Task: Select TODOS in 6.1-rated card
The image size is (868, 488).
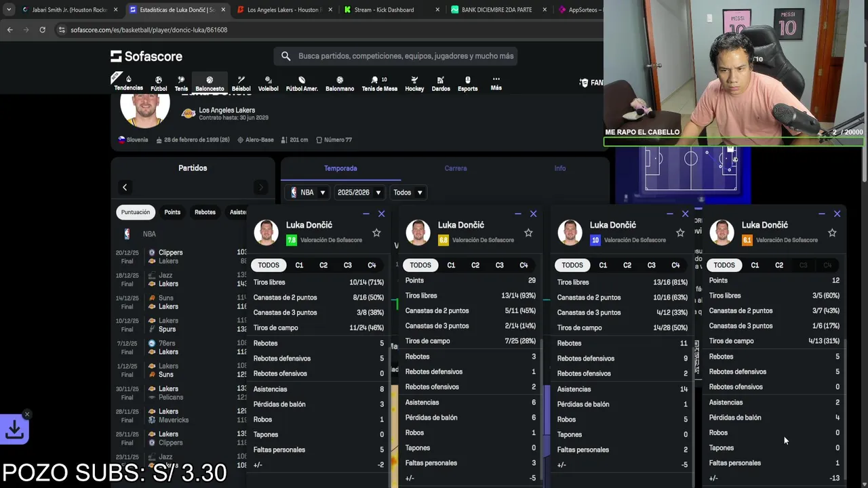Action: [x=724, y=265]
